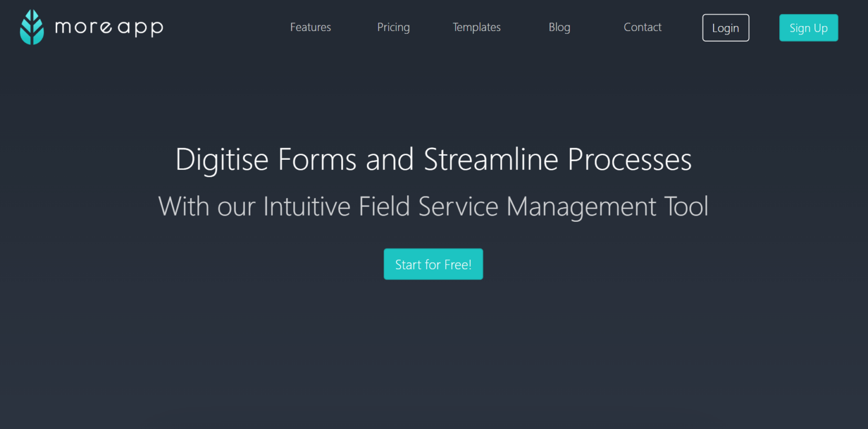Click the MoreApp leaf logo icon

coord(32,25)
